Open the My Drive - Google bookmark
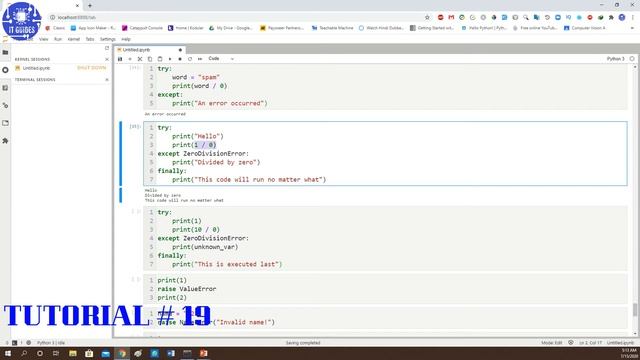Image resolution: width=640 pixels, height=360 pixels. tap(230, 28)
